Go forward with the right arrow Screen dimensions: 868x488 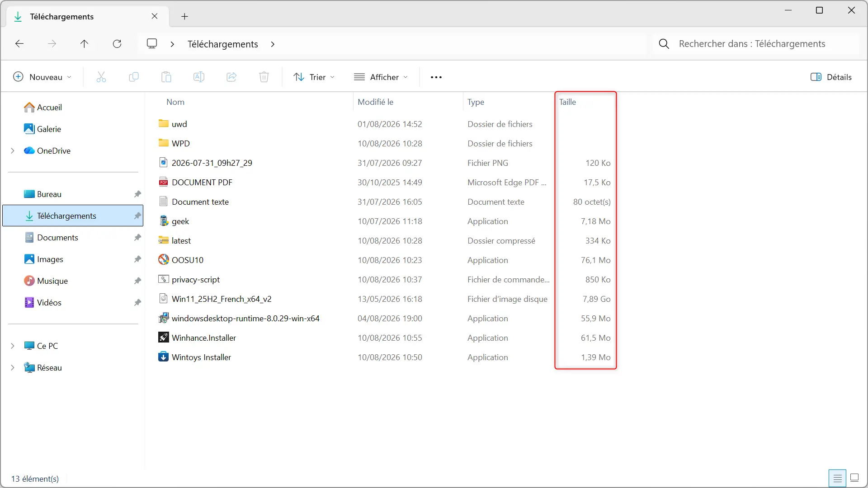click(x=52, y=44)
